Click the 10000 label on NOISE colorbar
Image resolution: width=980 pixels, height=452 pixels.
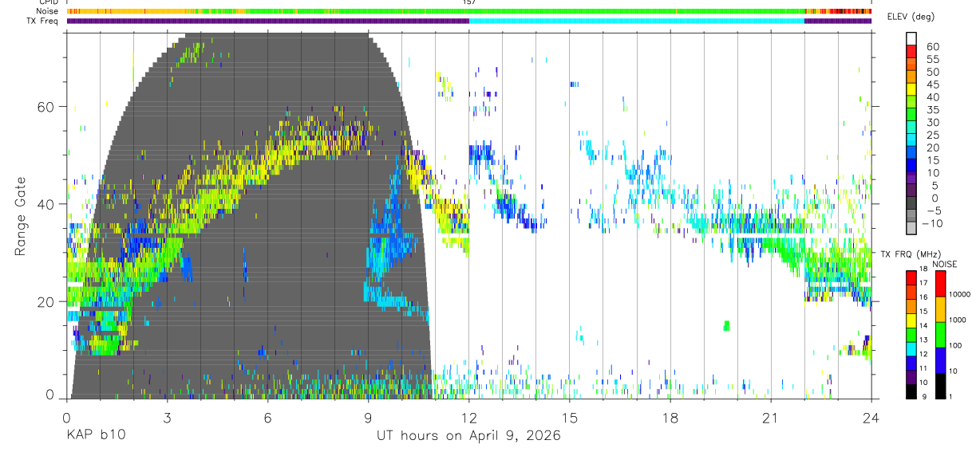[x=959, y=295]
